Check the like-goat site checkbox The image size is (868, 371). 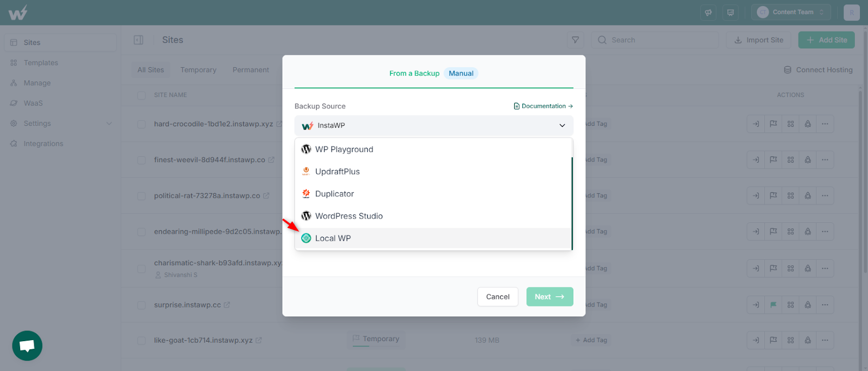click(x=142, y=341)
